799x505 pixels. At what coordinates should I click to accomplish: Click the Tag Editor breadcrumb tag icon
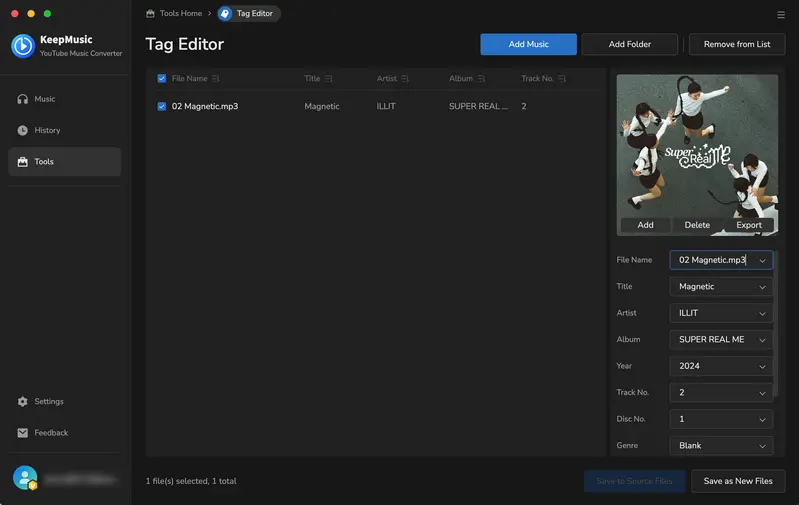point(225,14)
